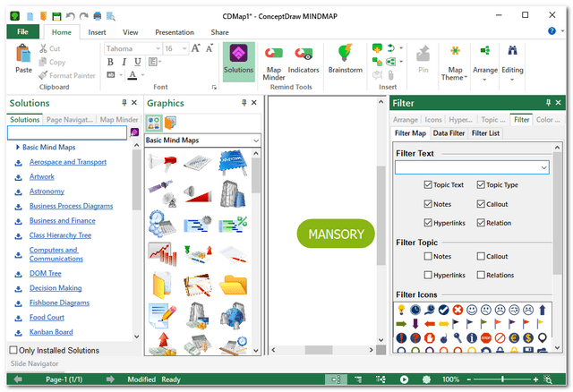The height and width of the screenshot is (392, 573).
Task: Click the font color A swatch
Action: tap(133, 75)
